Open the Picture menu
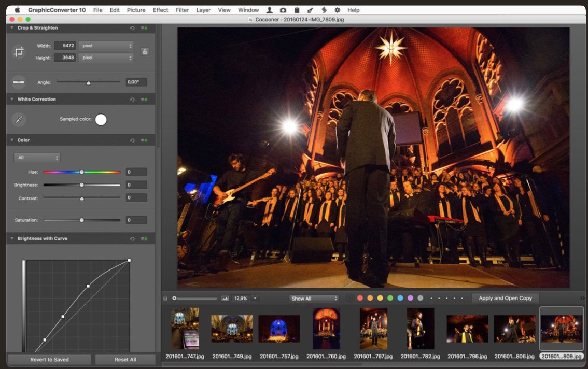Image resolution: width=588 pixels, height=369 pixels. click(136, 10)
